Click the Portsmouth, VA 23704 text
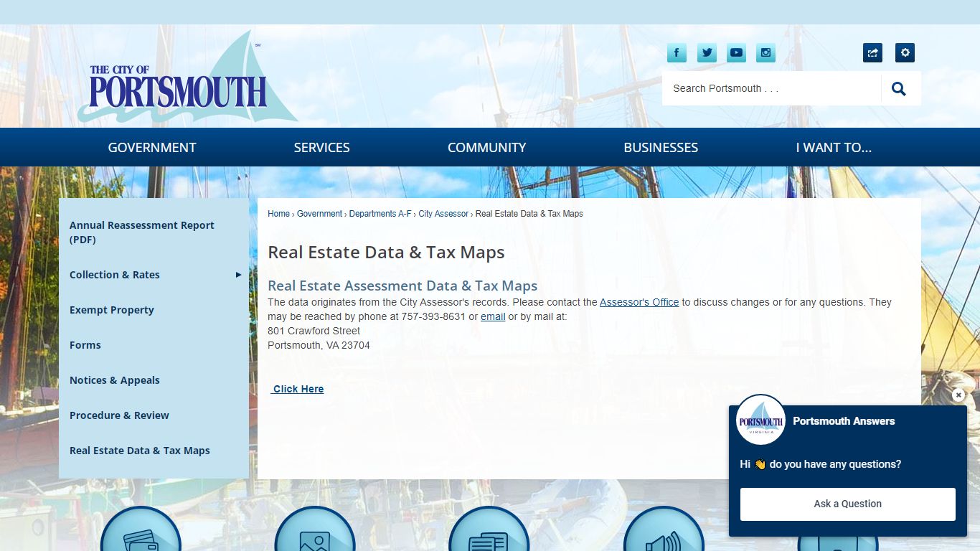 [319, 345]
